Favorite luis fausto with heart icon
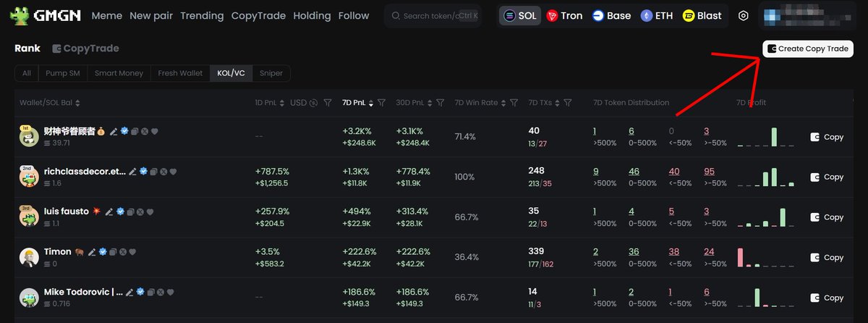 click(x=150, y=211)
